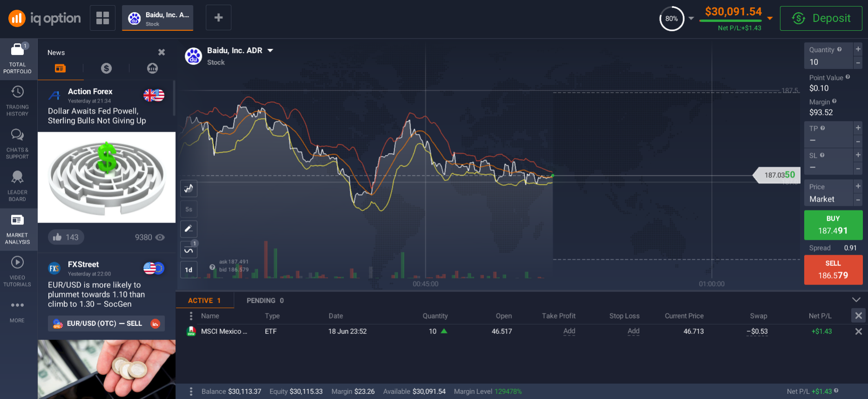Increase the TP value

pyautogui.click(x=858, y=128)
